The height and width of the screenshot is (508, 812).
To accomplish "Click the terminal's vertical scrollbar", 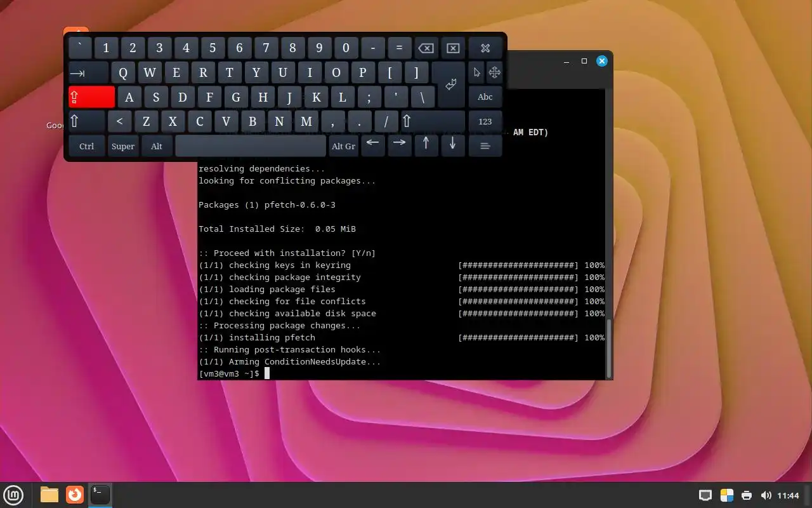I will (x=609, y=347).
